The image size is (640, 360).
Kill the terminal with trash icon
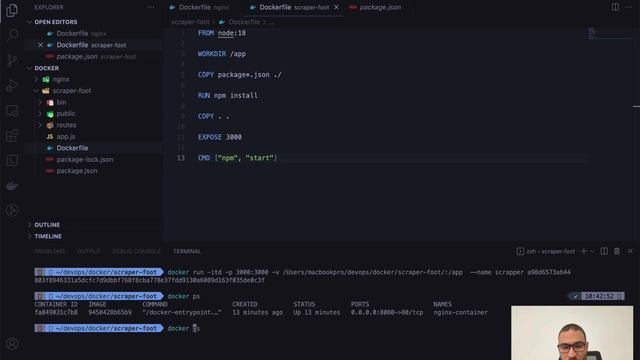pyautogui.click(x=617, y=251)
